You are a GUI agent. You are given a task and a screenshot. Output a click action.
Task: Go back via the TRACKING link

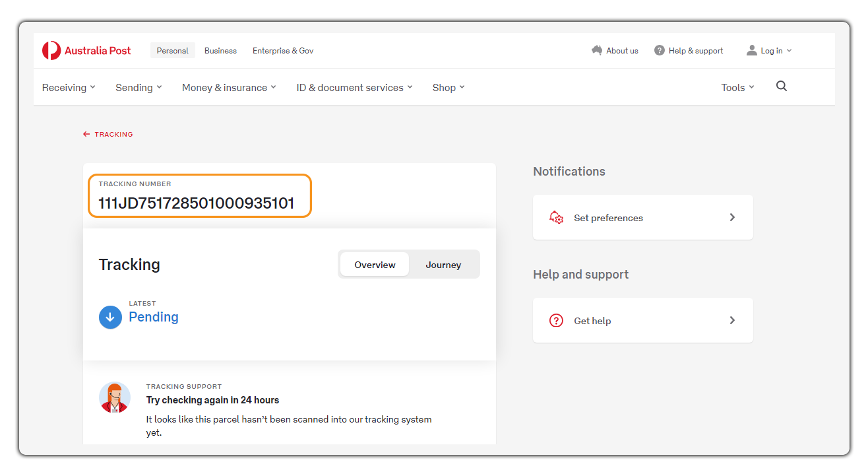[x=113, y=134]
